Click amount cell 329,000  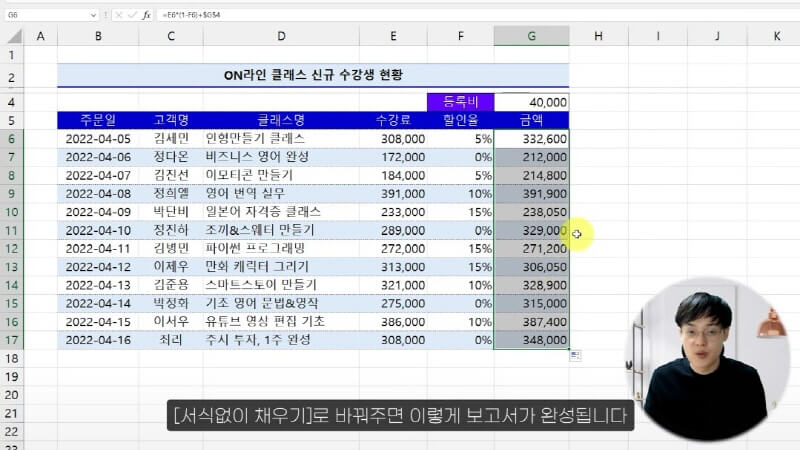click(532, 231)
